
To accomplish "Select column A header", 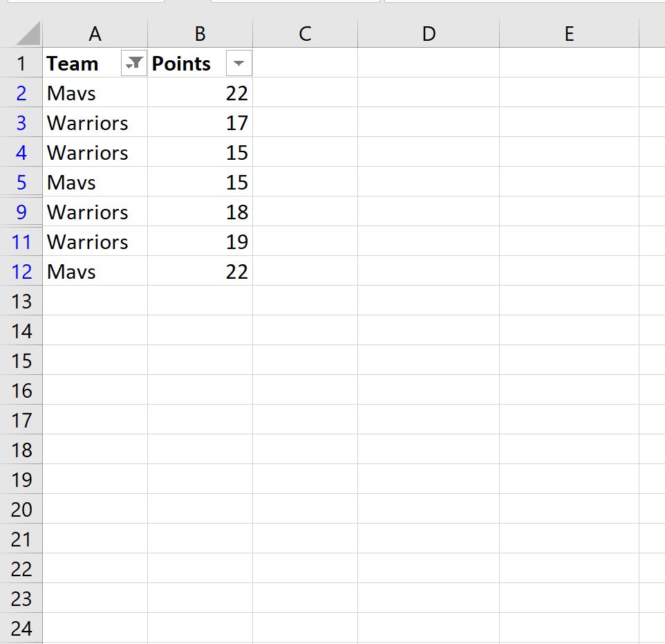I will (x=95, y=33).
